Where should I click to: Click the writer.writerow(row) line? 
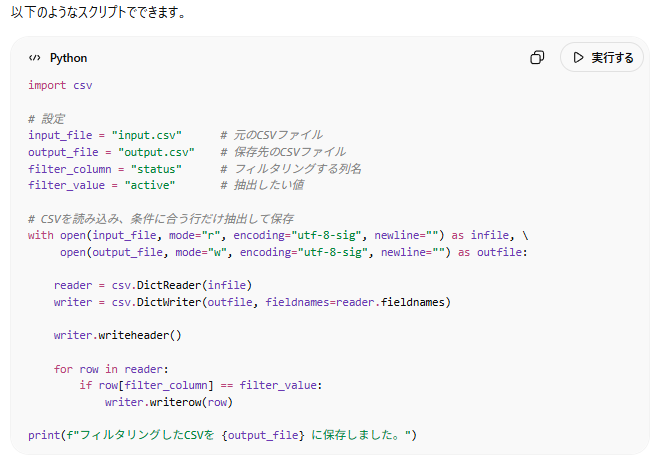(x=168, y=402)
